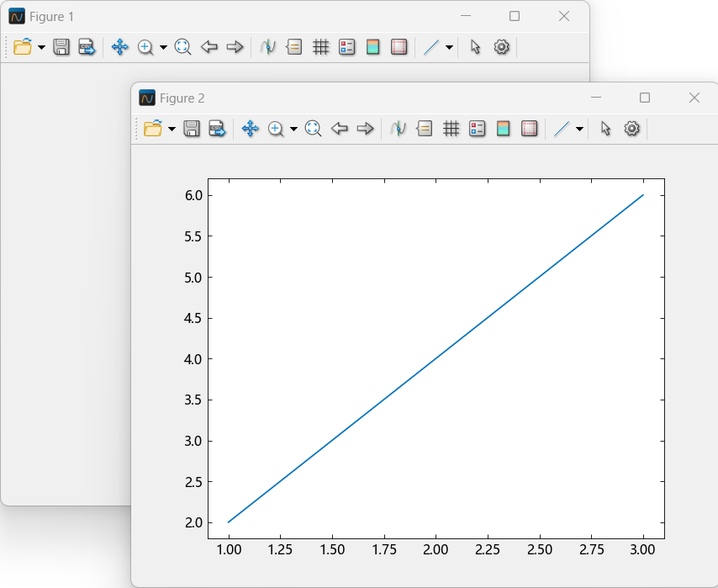The image size is (718, 588).
Task: Click the colorbar icon in Figure 1
Action: coord(372,47)
